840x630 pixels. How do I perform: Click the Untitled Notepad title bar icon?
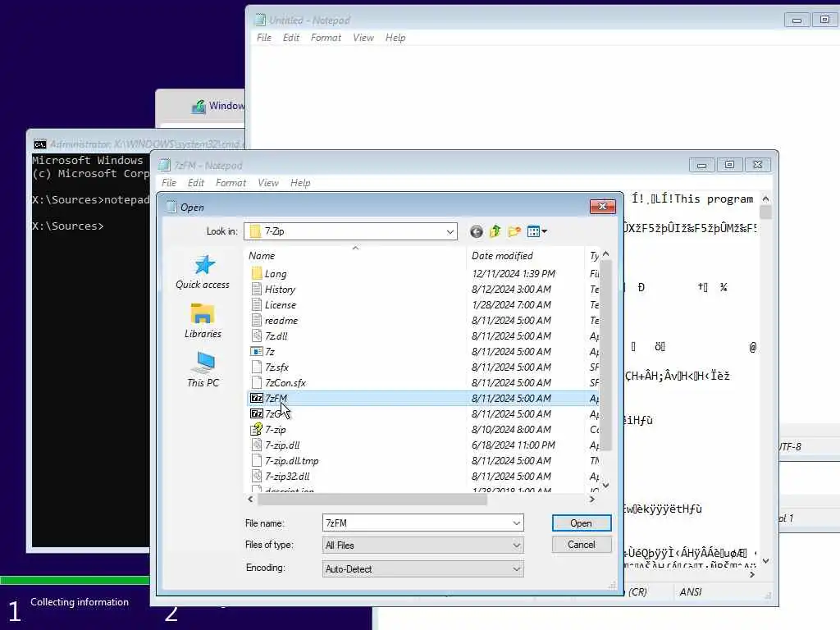(x=260, y=21)
